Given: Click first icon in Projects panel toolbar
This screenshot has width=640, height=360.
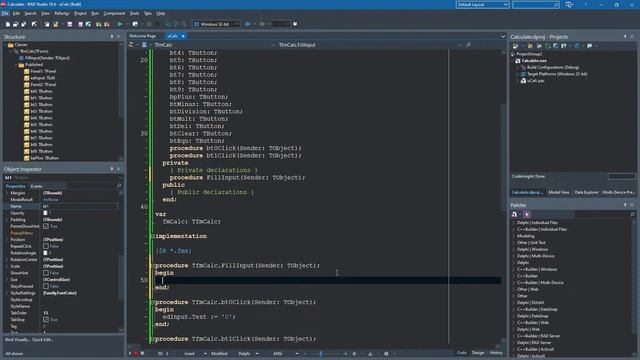Looking at the screenshot, I should coord(516,46).
